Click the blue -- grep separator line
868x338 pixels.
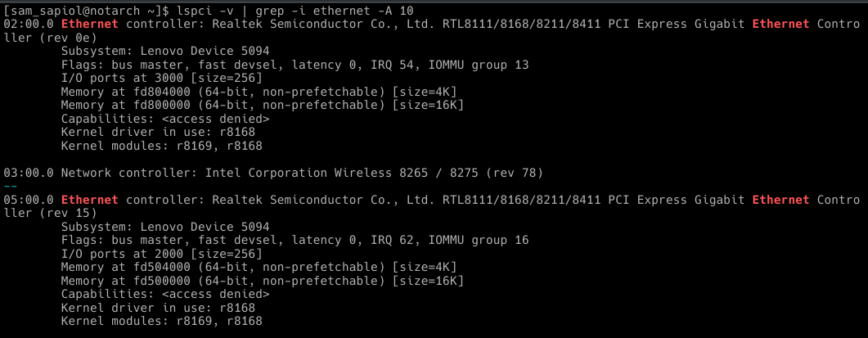[x=11, y=186]
